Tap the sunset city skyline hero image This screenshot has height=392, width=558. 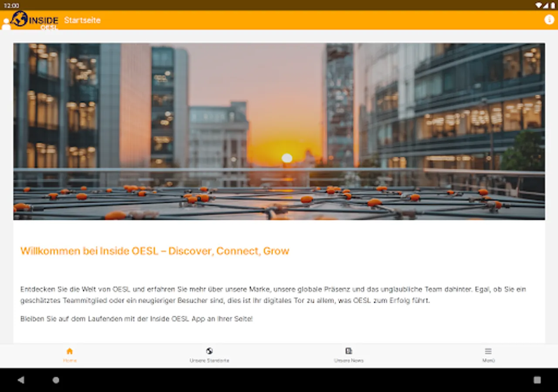pyautogui.click(x=279, y=131)
